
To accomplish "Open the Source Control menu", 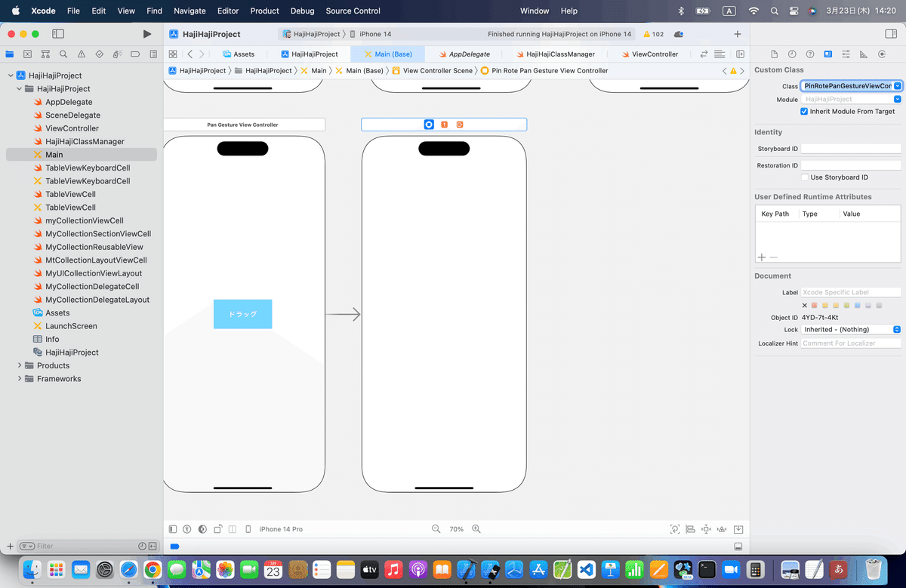I will (x=353, y=11).
